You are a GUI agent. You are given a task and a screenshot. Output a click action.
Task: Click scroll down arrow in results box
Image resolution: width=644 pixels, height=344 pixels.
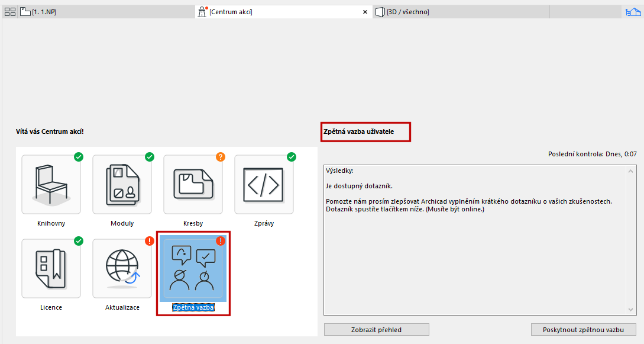[x=631, y=310]
